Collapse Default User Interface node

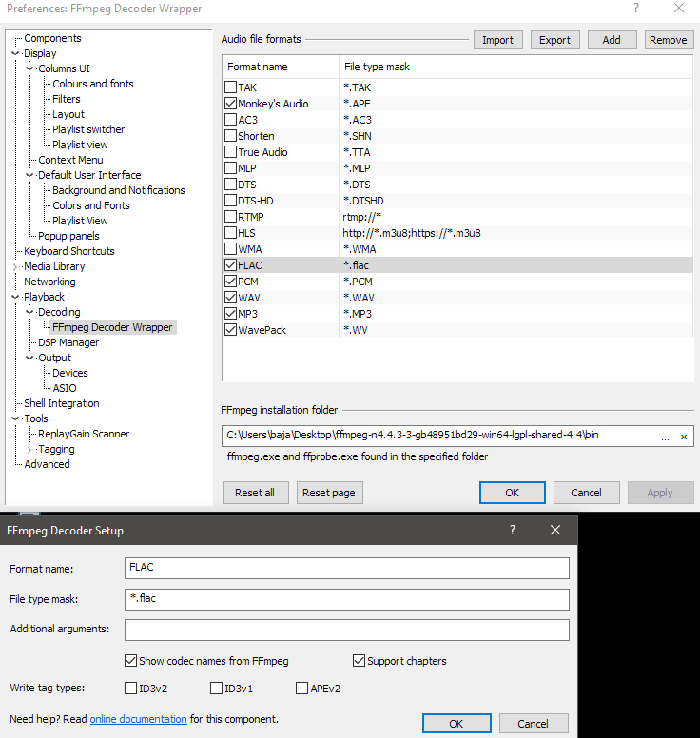pyautogui.click(x=29, y=175)
